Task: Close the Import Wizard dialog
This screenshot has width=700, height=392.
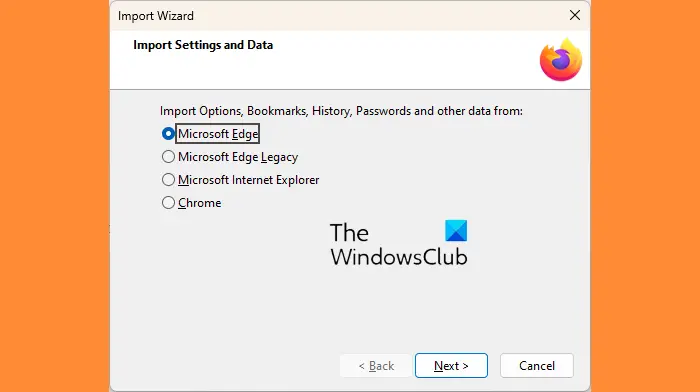Action: click(x=575, y=15)
